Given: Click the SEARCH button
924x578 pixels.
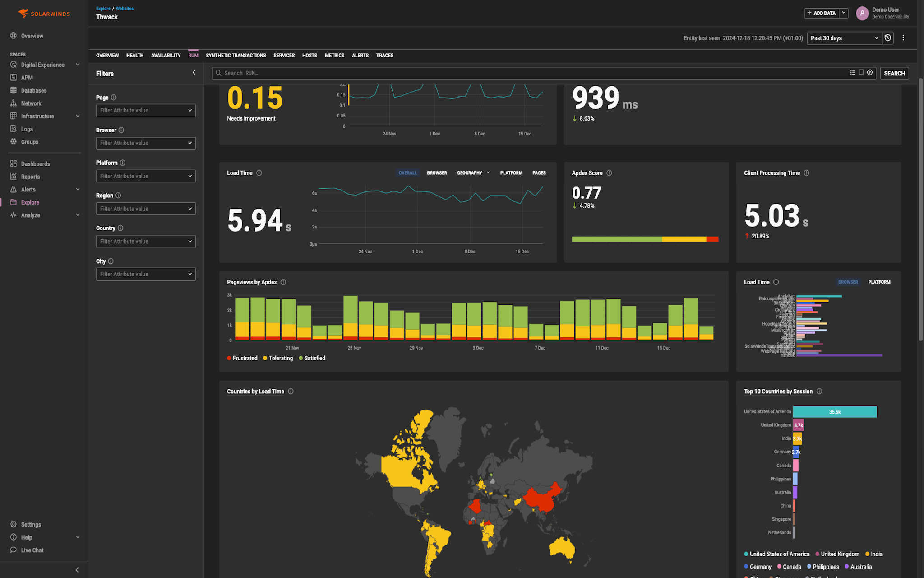Looking at the screenshot, I should [894, 73].
